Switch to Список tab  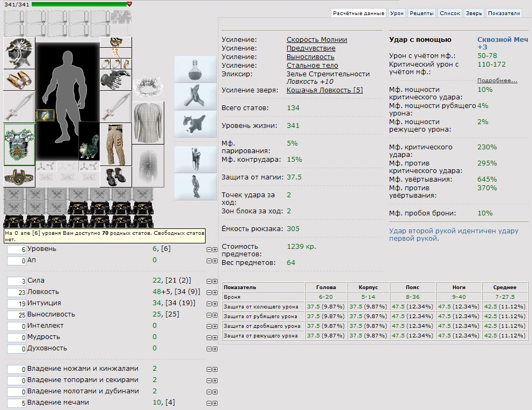(449, 13)
